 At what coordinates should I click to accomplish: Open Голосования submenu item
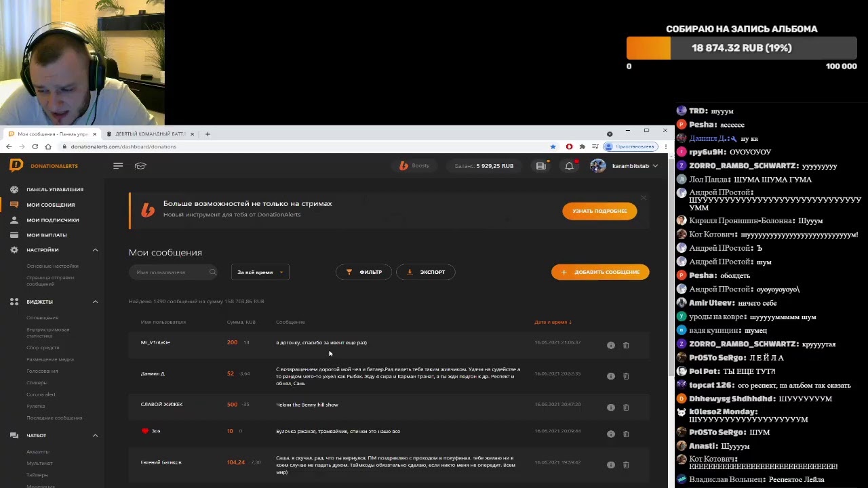point(42,371)
